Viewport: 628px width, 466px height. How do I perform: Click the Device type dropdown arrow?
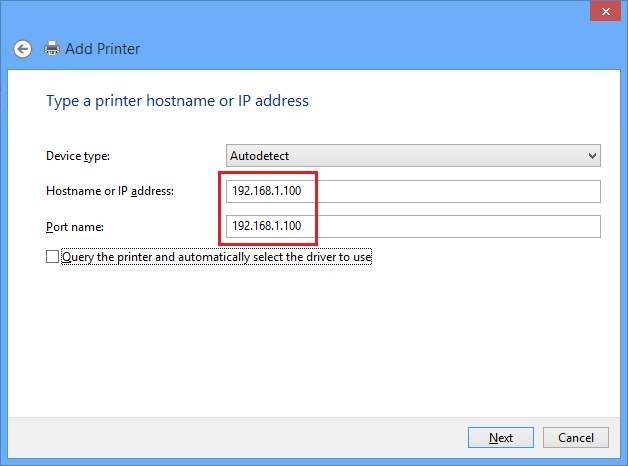point(592,156)
